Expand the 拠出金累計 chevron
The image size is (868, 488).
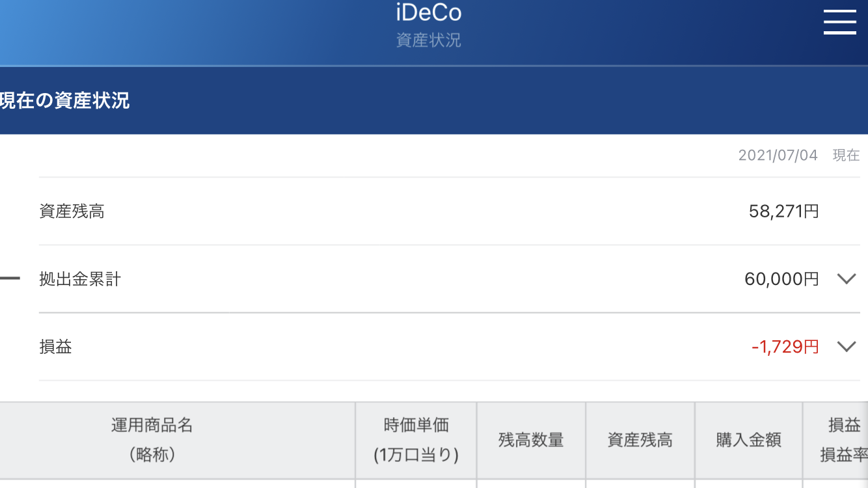846,279
